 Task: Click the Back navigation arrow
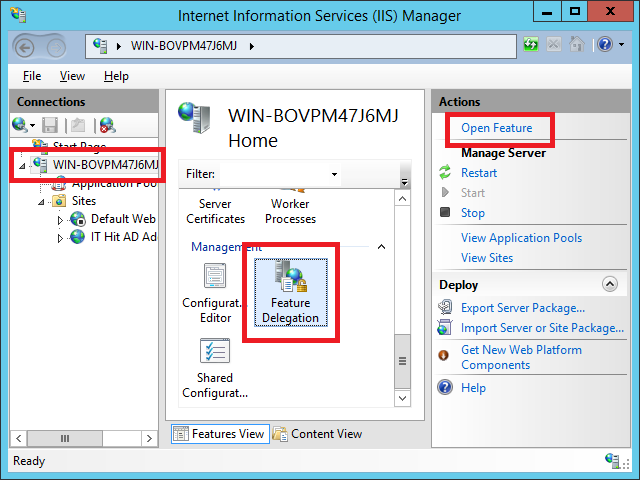click(x=24, y=48)
